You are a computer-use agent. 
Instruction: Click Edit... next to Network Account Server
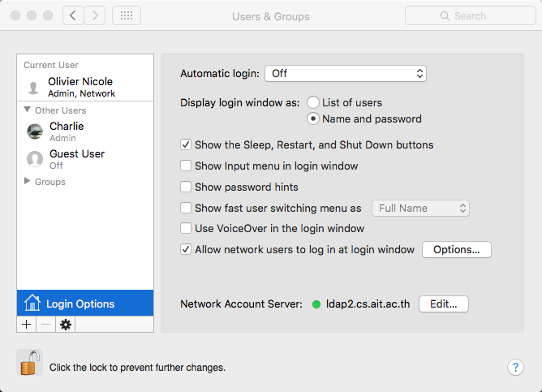[x=444, y=304]
